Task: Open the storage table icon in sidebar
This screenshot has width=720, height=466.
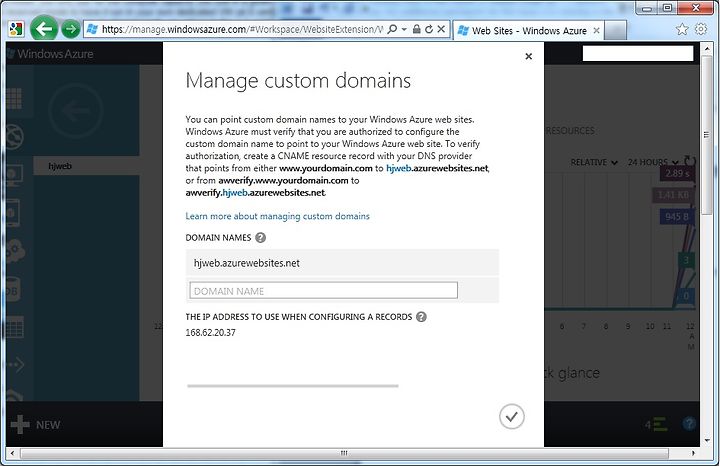Action: click(15, 327)
